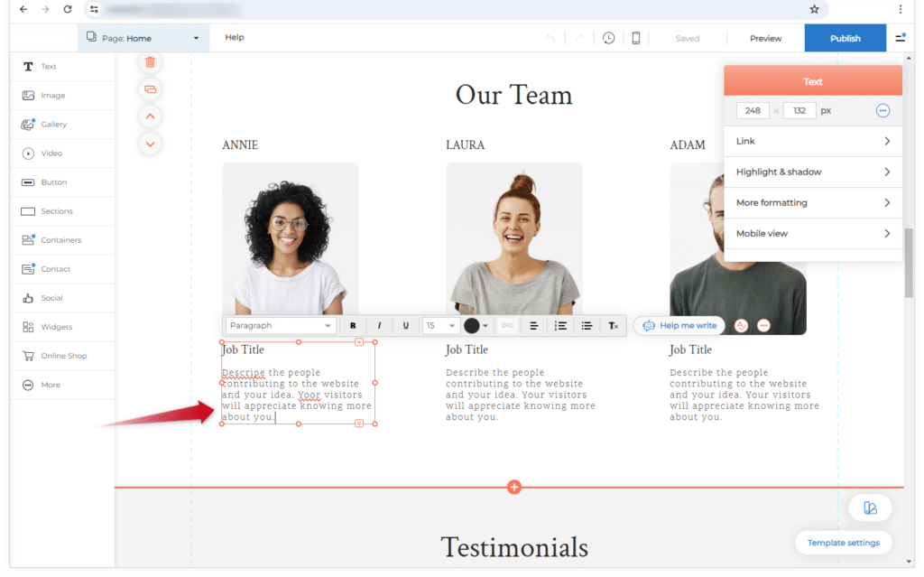
Task: Click the numbered list icon in text toolbar
Action: point(560,326)
